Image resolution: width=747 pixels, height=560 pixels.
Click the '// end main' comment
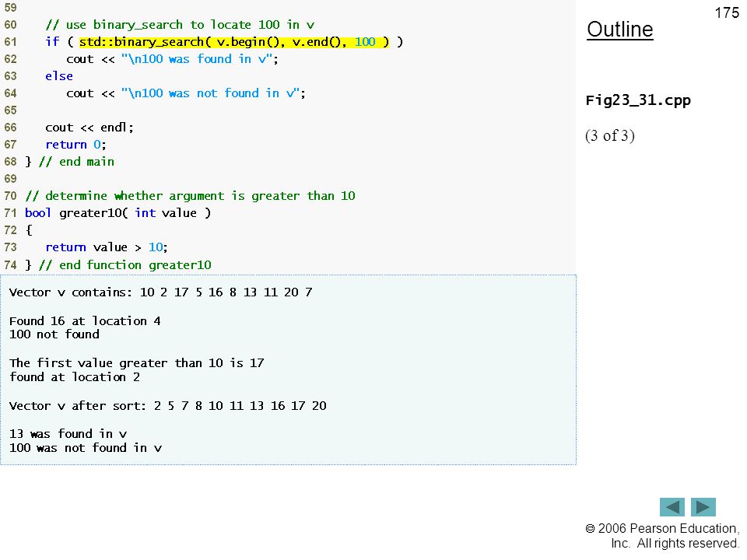point(77,162)
